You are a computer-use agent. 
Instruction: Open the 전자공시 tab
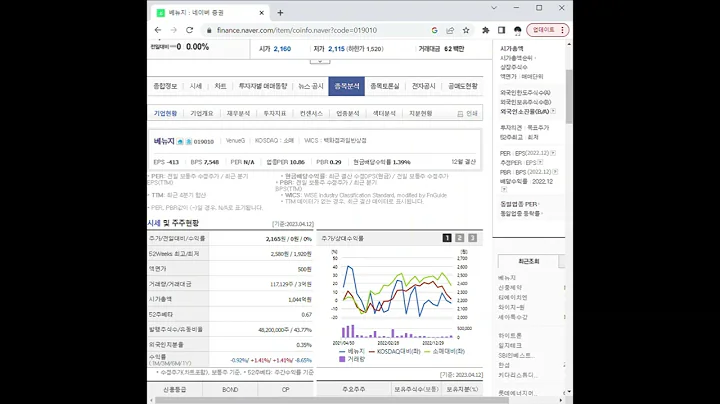coord(423,86)
